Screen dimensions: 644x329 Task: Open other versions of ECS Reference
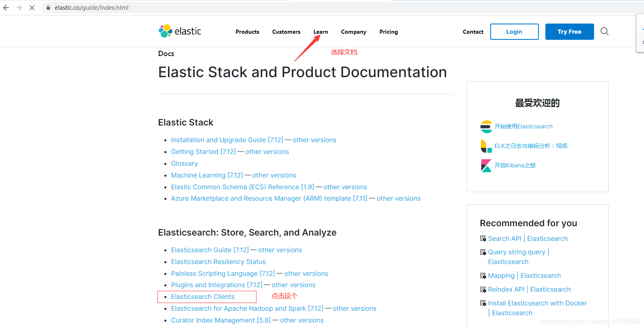point(345,187)
